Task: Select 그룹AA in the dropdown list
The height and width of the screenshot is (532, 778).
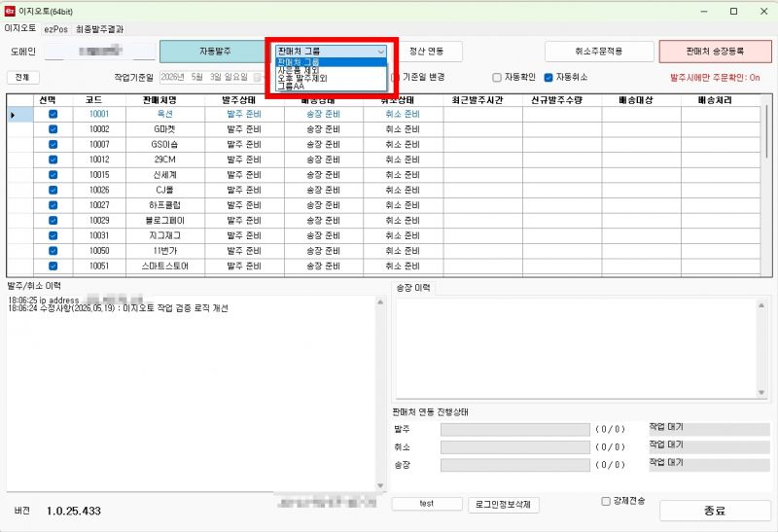Action: [x=331, y=86]
